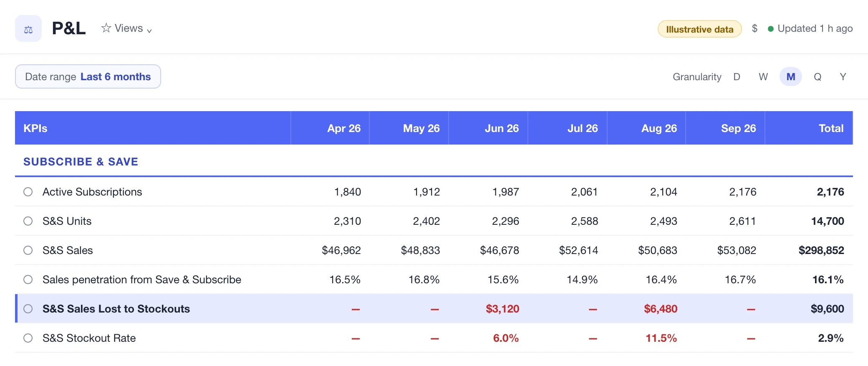Switch granularity to Q (quarterly)
868x366 pixels.
tap(818, 77)
